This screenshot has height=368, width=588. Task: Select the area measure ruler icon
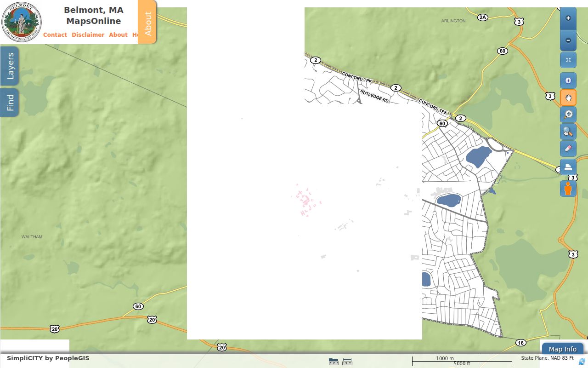pos(334,362)
